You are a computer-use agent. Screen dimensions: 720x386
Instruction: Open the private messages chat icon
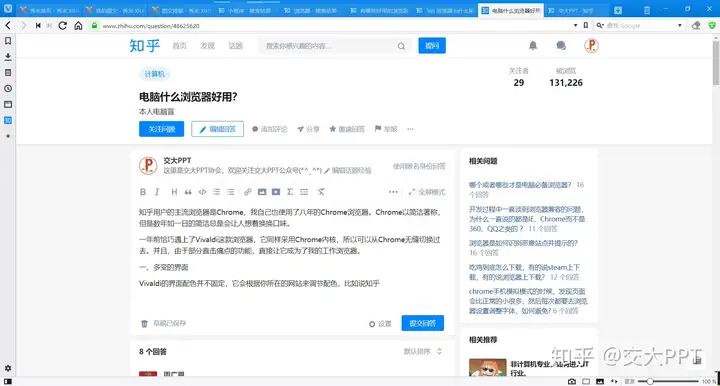pos(561,45)
